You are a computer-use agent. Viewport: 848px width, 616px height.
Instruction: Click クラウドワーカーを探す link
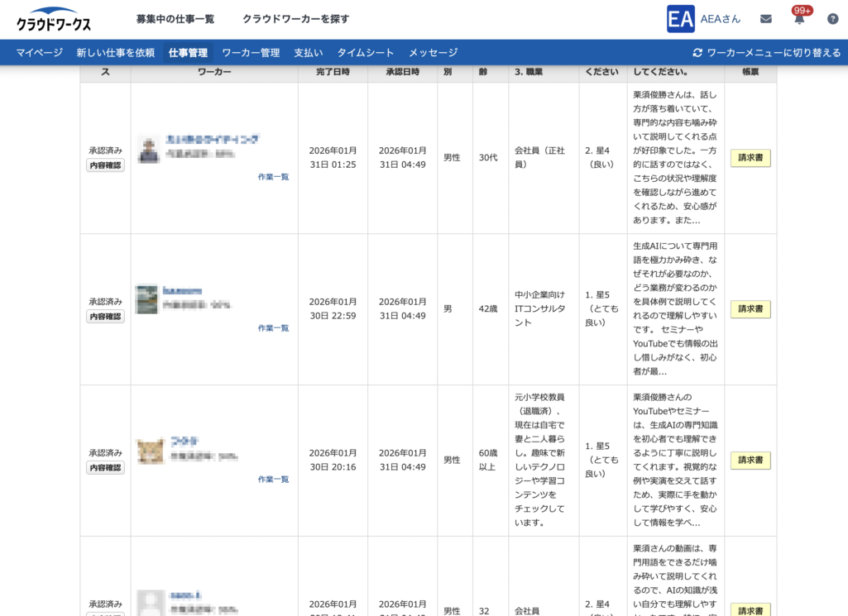[295, 19]
